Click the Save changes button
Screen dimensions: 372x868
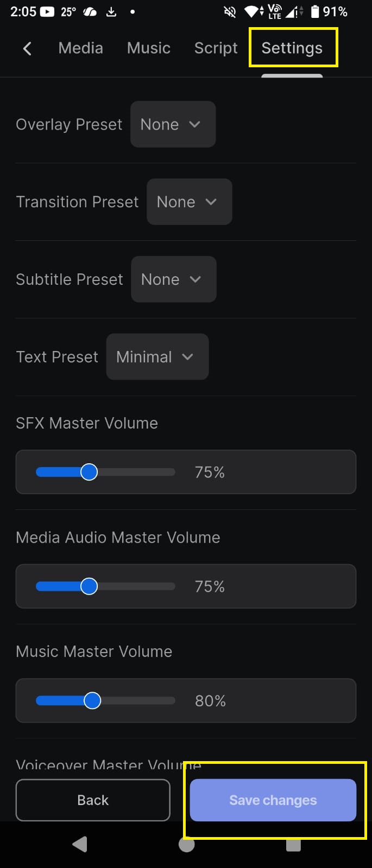click(273, 800)
